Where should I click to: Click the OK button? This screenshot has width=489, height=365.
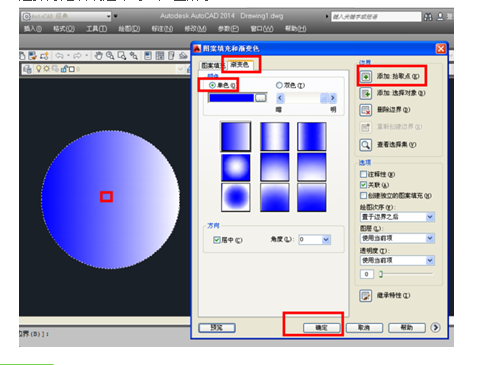pos(322,328)
